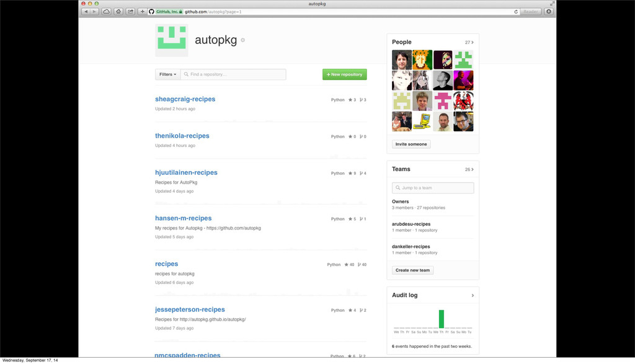Click the full-screen arrows icon in title bar
Viewport: 635px width, 364px height.
pos(551,4)
